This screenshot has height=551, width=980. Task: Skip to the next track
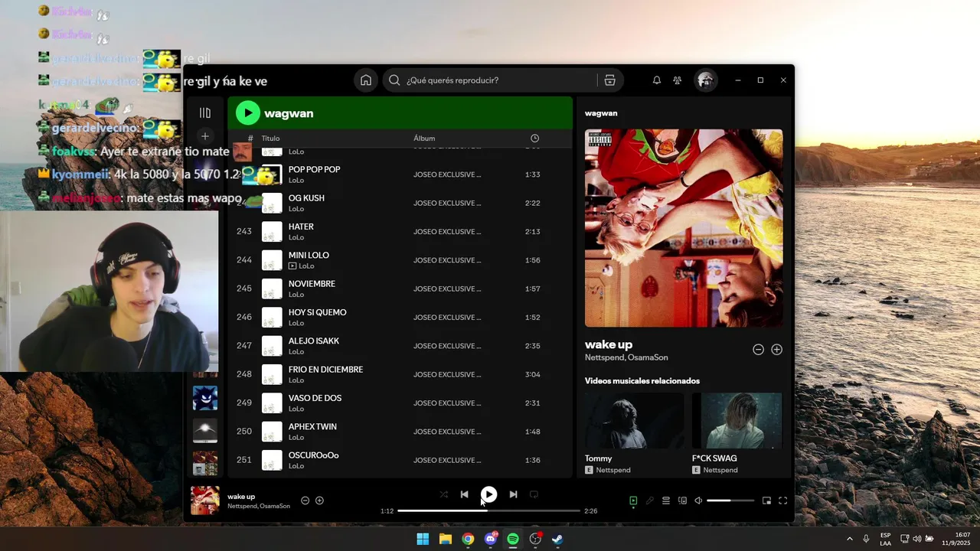click(x=513, y=494)
